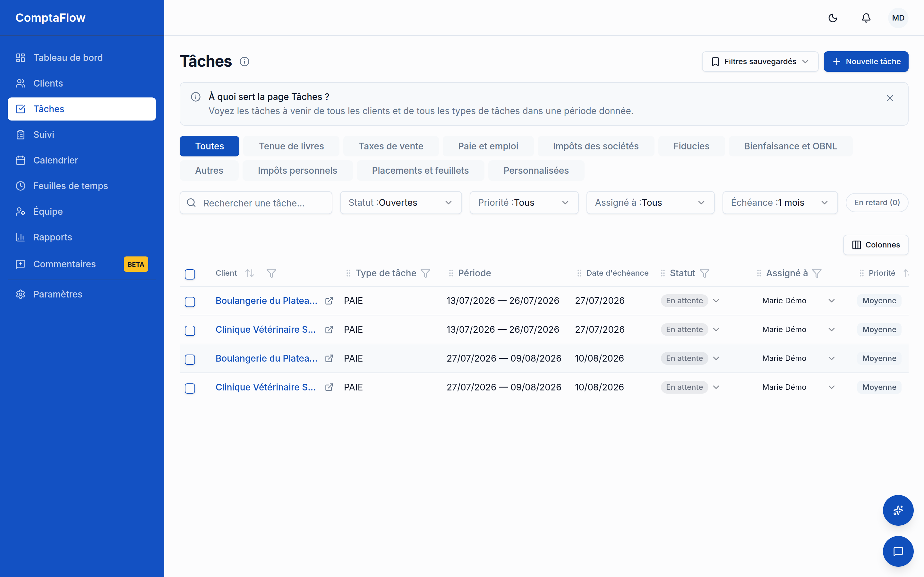Dismiss the Tâches info banner
924x577 pixels.
[x=890, y=98]
